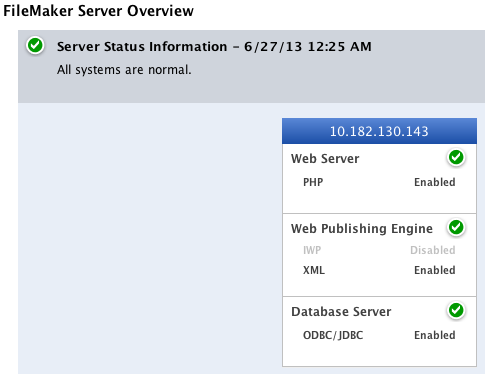485x374 pixels.
Task: Click the Web Publishing Engine status icon
Action: (456, 228)
